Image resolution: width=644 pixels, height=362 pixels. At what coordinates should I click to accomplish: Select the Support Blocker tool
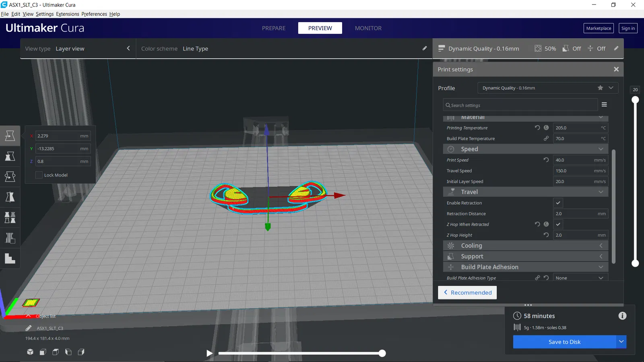tap(10, 238)
